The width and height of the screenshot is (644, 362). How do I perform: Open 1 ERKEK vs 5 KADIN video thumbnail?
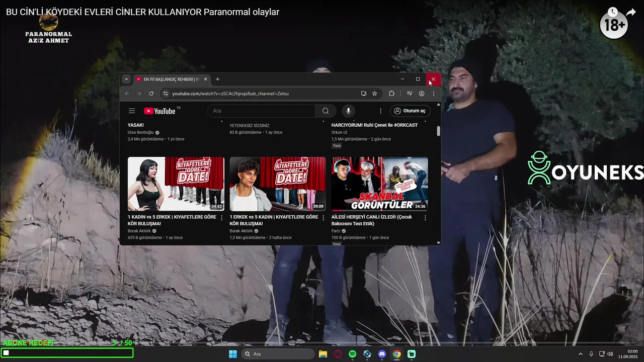click(x=278, y=184)
